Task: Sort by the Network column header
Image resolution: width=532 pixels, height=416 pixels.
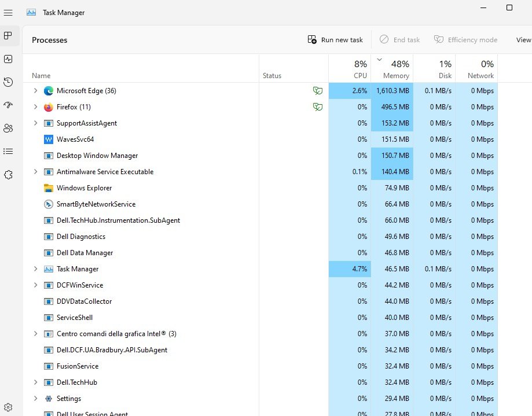Action: pos(476,68)
